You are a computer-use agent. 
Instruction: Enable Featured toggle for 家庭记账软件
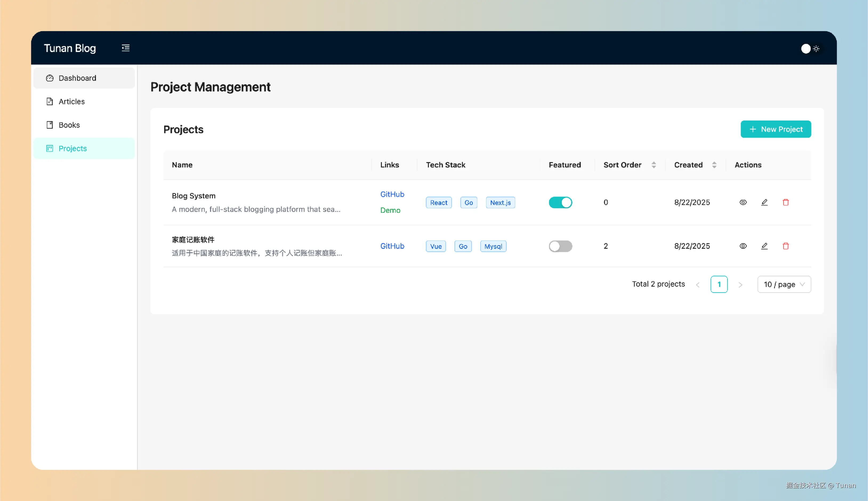point(560,246)
